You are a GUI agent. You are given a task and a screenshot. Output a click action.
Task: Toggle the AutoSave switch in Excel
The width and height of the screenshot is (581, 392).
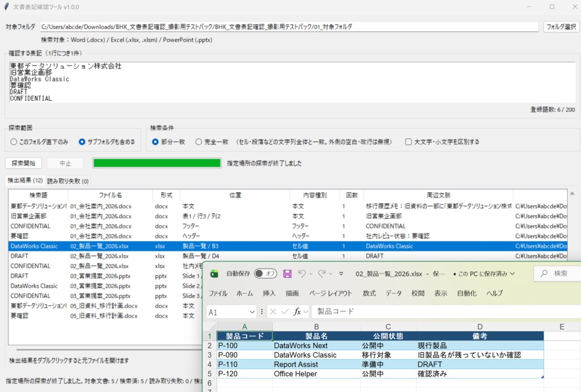click(266, 274)
